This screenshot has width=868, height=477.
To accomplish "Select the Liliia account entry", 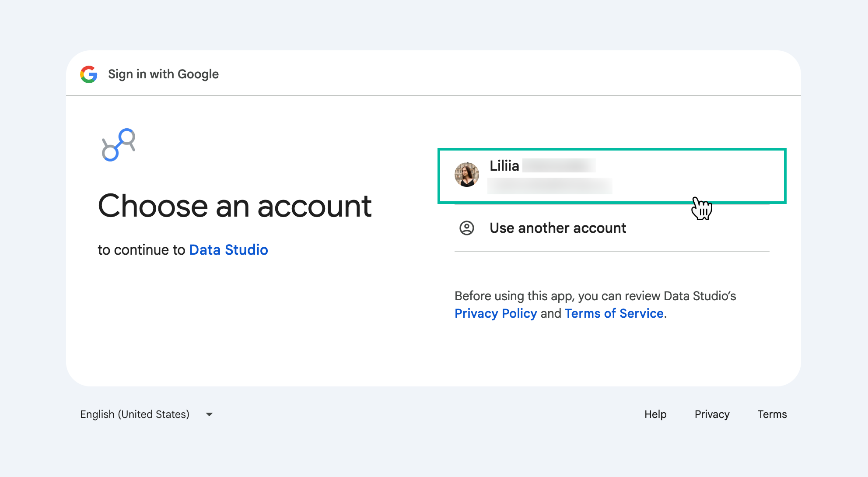I will (x=612, y=176).
